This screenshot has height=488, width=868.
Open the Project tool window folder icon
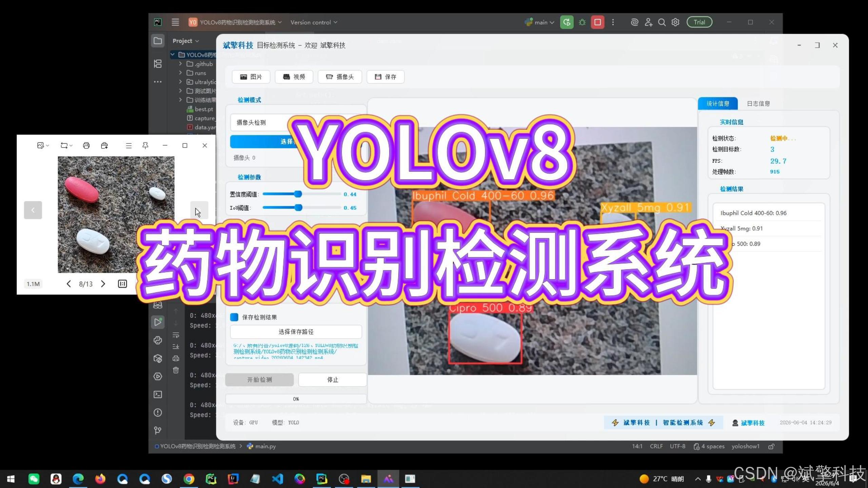tap(158, 41)
